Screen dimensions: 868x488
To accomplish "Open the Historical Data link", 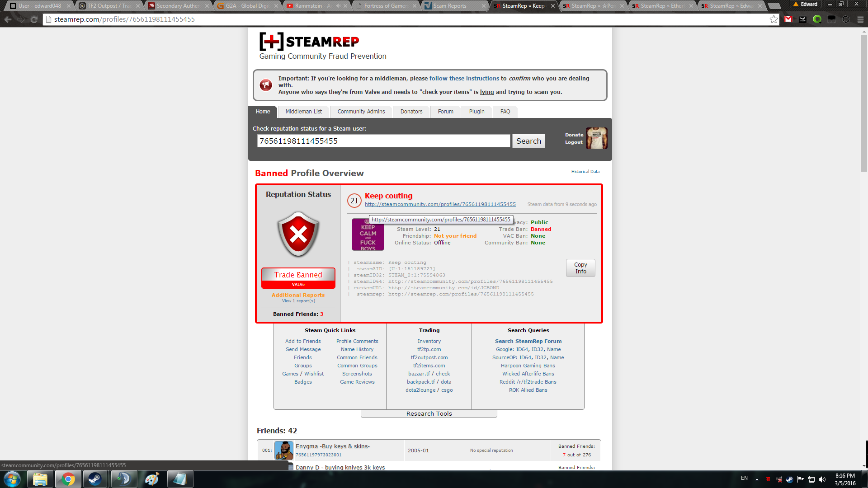I will [x=585, y=172].
